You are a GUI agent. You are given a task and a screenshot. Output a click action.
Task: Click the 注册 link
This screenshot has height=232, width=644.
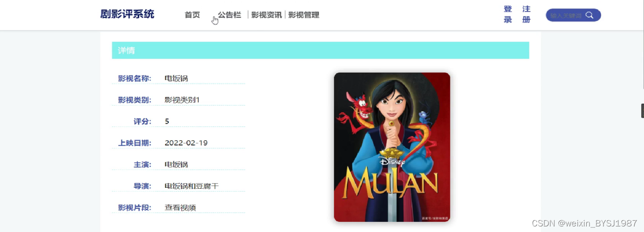[526, 14]
